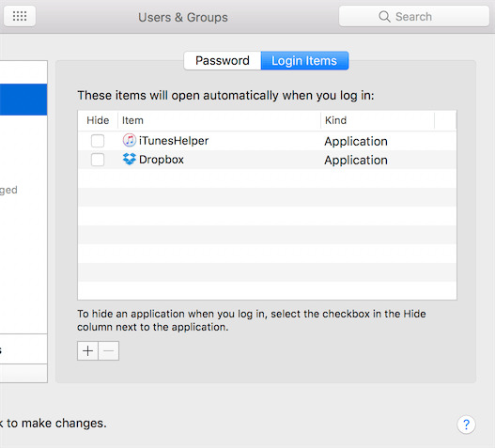This screenshot has width=495, height=448.
Task: Click Application kind for Dropbox
Action: pyautogui.click(x=356, y=161)
